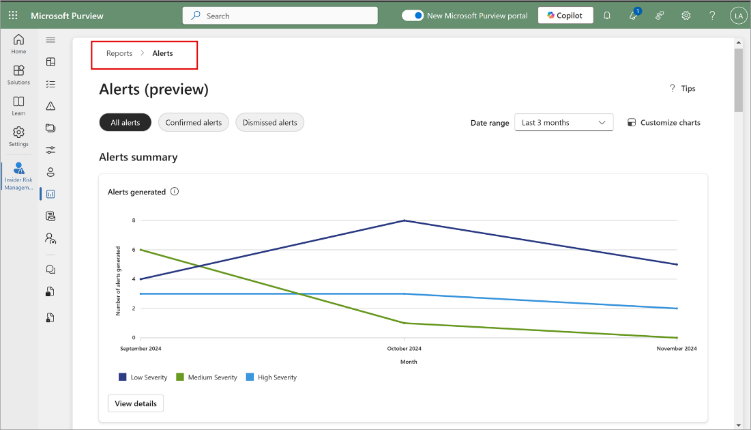Screen dimensions: 751x430
Task: Click the notification bell icon
Action: tap(607, 15)
